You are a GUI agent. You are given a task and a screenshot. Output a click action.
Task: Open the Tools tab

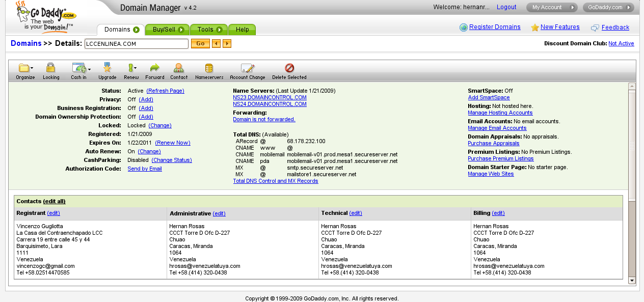coord(209,30)
